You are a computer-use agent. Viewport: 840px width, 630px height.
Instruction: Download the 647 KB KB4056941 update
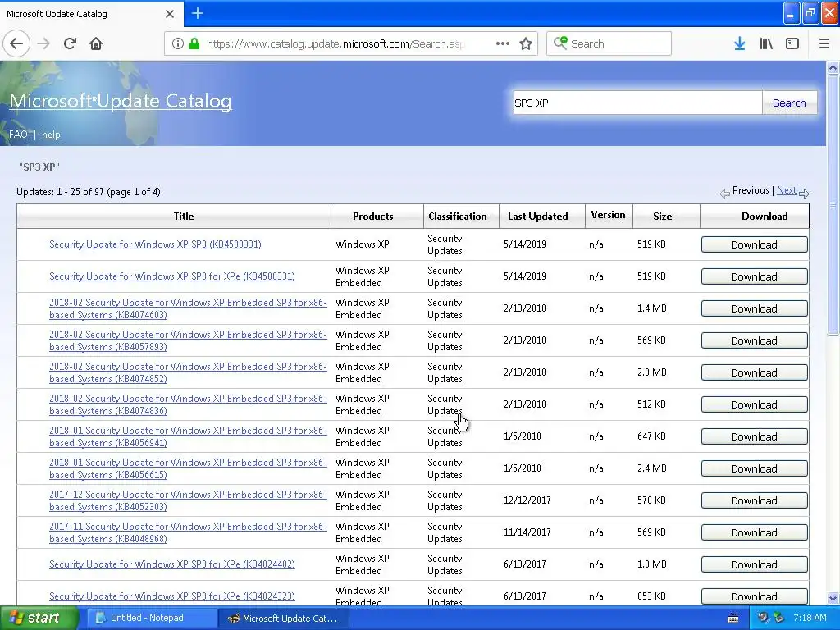point(755,436)
